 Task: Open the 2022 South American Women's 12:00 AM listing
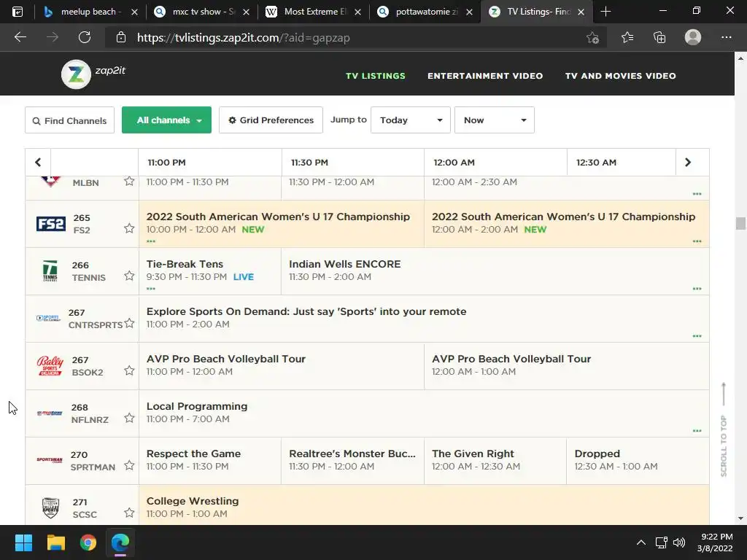pos(566,223)
